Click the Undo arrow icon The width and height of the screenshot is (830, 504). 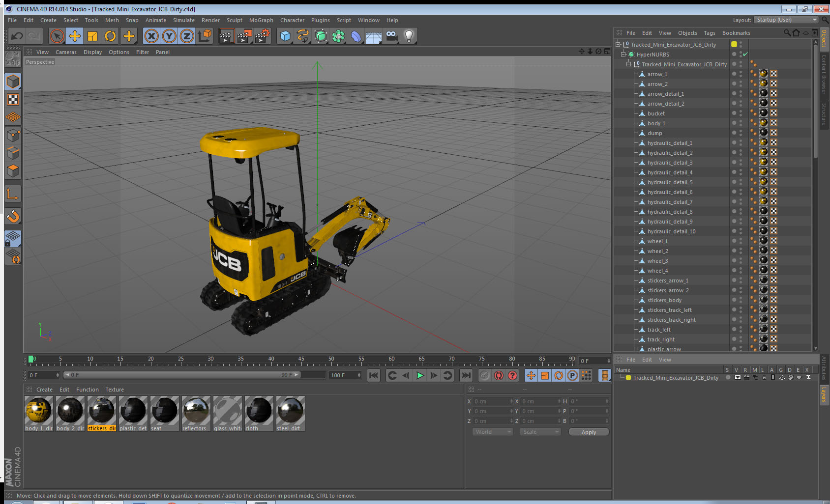(17, 36)
